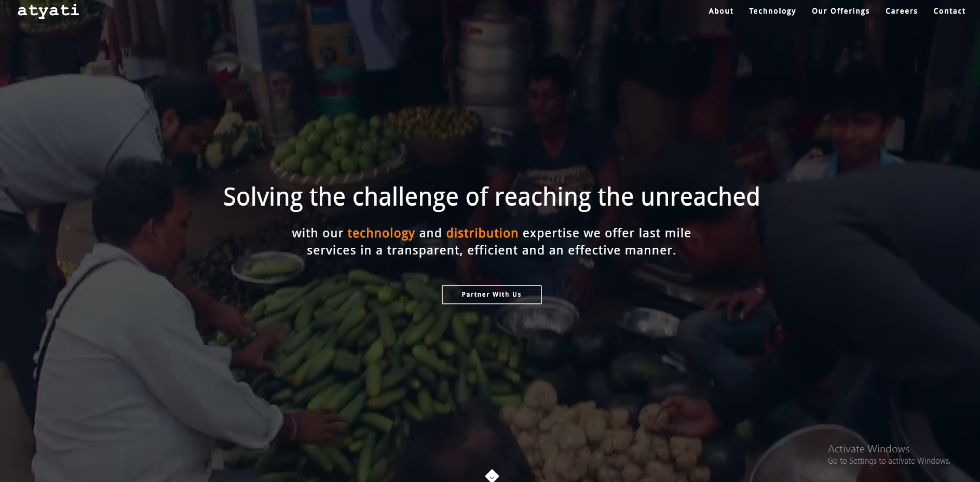Click the Partner With Us button
980x482 pixels.
pyautogui.click(x=492, y=294)
